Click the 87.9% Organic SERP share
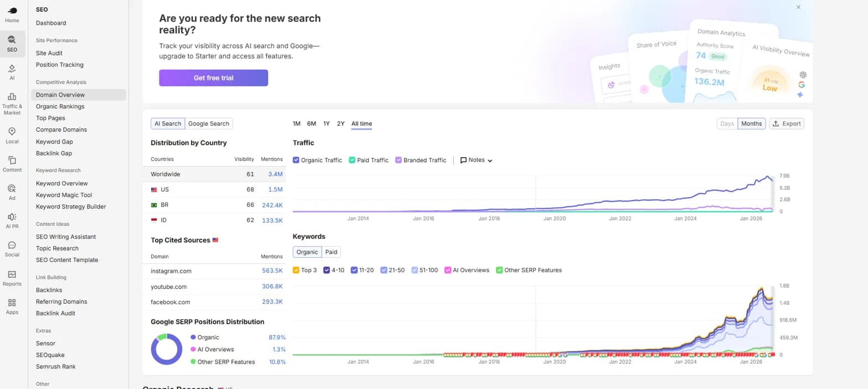Viewport: 868px width, 389px height. (x=277, y=337)
